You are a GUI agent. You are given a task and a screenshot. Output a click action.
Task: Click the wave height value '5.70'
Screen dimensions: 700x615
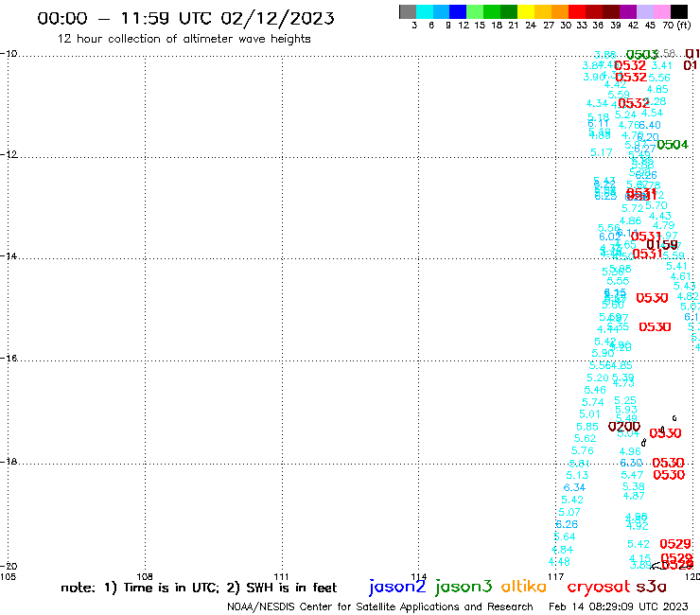[656, 205]
